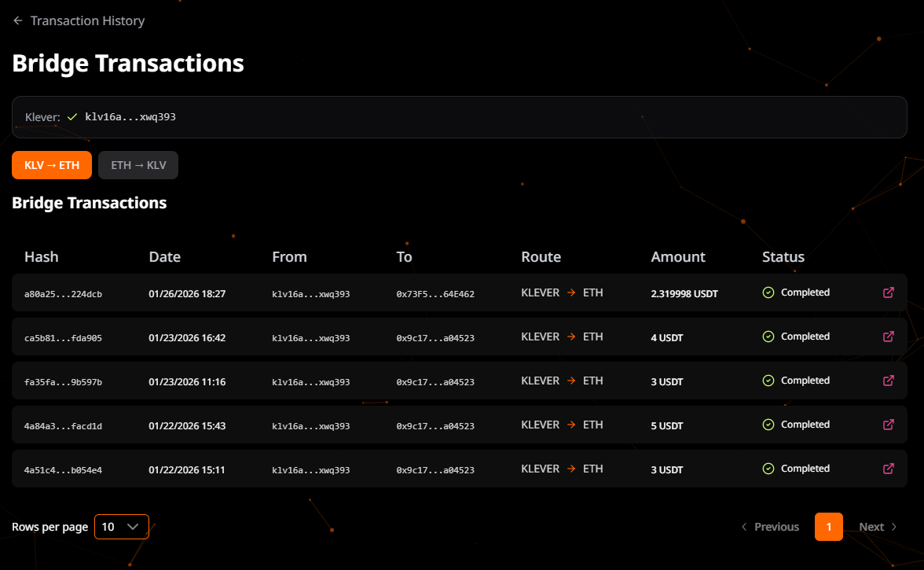
Task: Click the Amount column header
Action: pyautogui.click(x=678, y=257)
